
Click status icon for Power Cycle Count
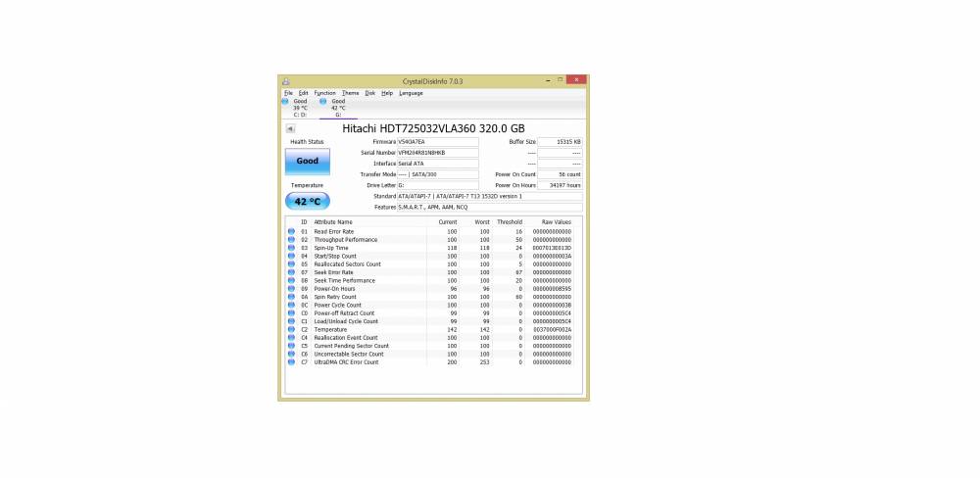[291, 305]
